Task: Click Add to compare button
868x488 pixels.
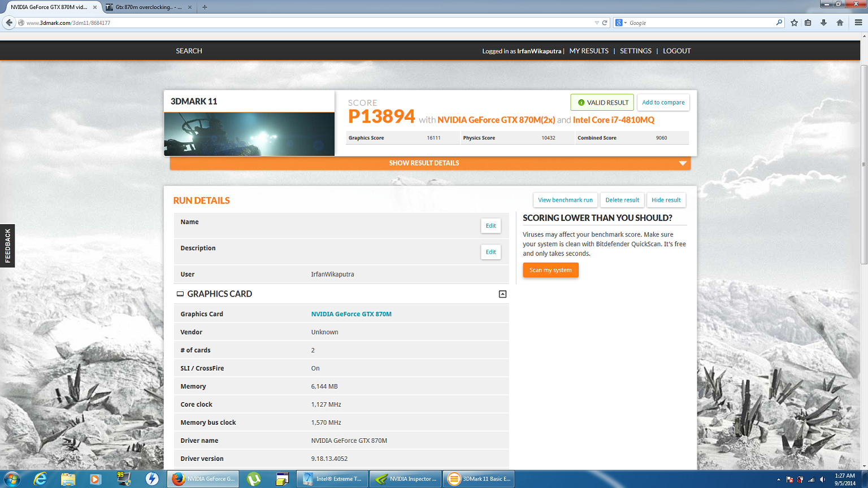Action: click(663, 102)
